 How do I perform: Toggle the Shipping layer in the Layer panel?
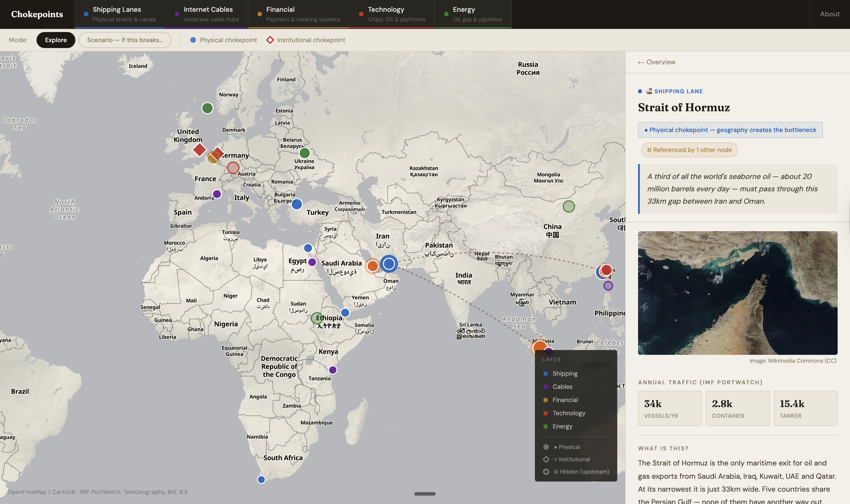[565, 373]
